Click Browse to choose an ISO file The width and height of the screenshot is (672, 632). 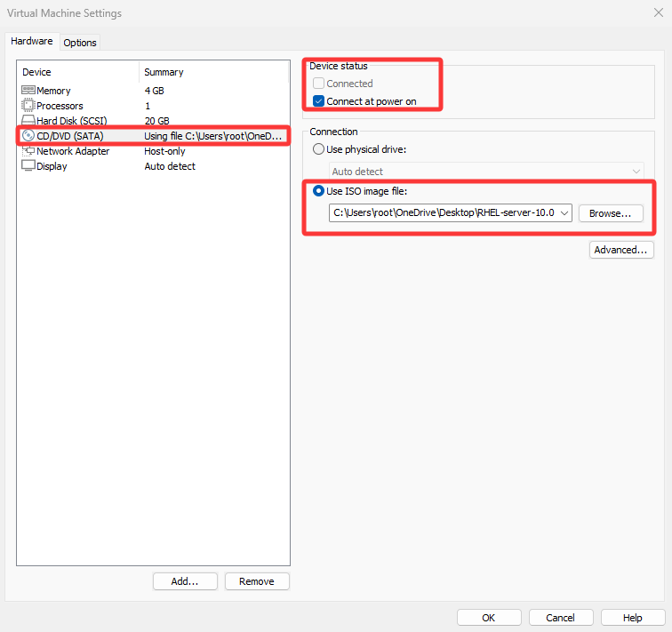click(x=610, y=213)
